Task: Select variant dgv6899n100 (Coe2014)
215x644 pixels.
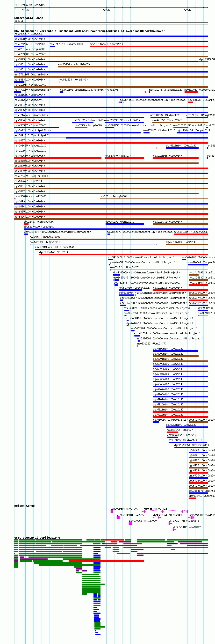Action: pos(168,349)
